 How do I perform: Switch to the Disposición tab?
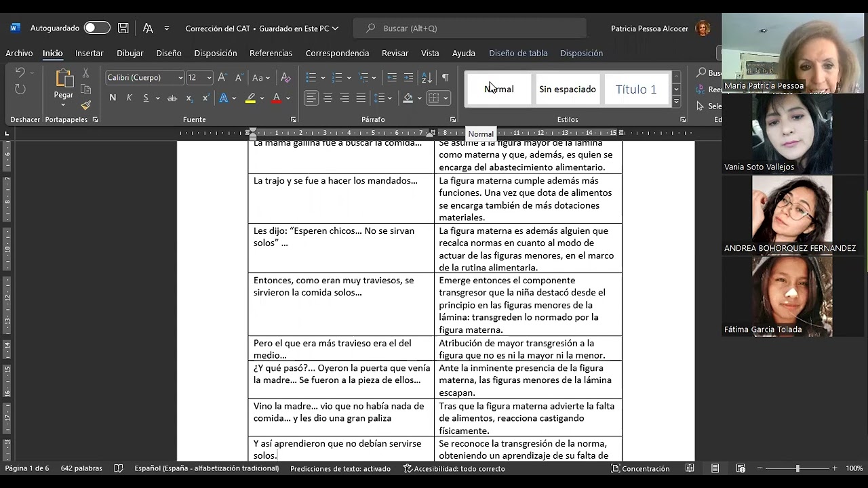click(216, 53)
